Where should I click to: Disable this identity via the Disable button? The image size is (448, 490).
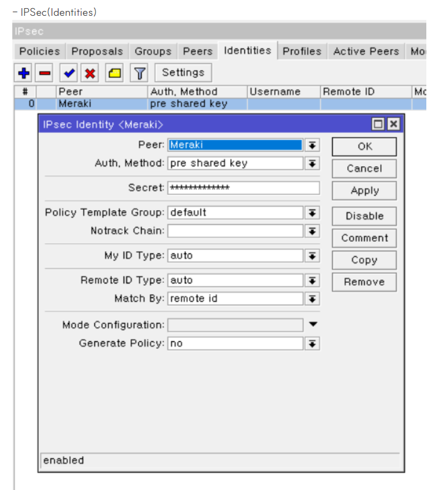tap(364, 216)
